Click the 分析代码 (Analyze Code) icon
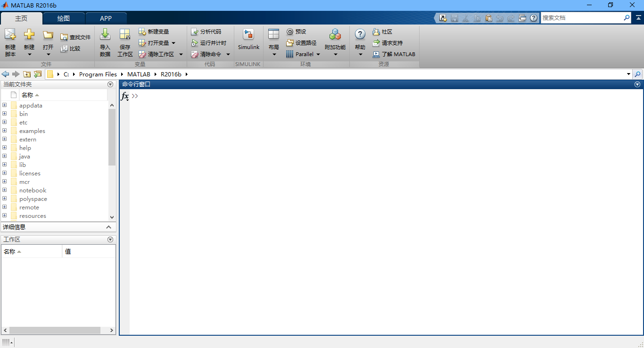Image resolution: width=644 pixels, height=348 pixels. [195, 32]
